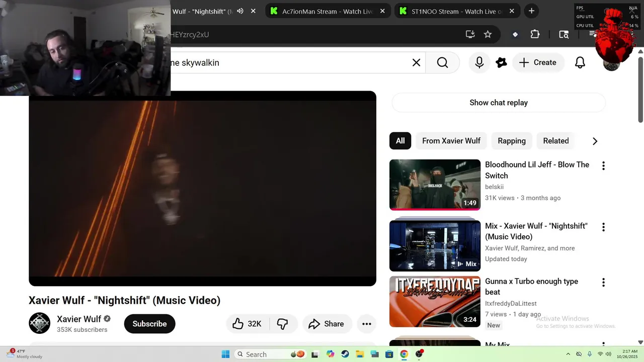Viewport: 644px width, 362px height.
Task: Mute the Nightshift tab audio speaker icon
Action: pyautogui.click(x=240, y=11)
